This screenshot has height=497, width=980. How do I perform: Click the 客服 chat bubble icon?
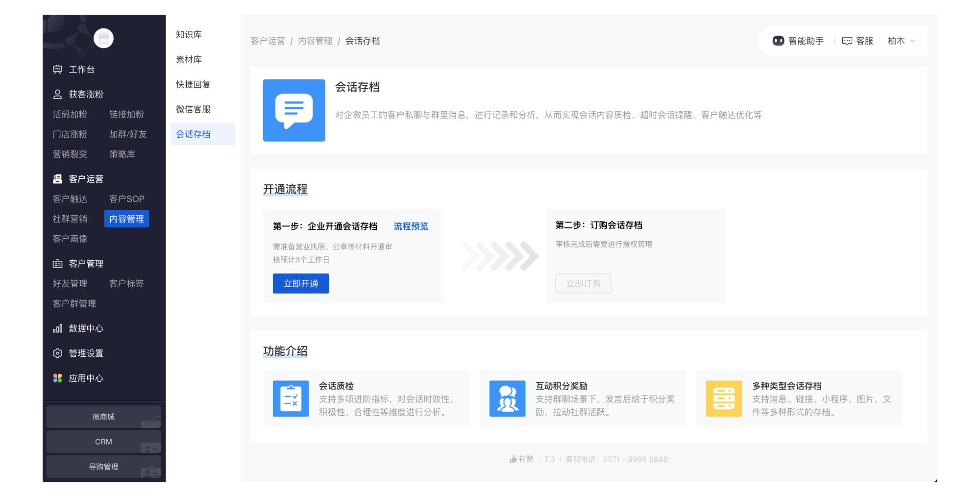pyautogui.click(x=847, y=41)
